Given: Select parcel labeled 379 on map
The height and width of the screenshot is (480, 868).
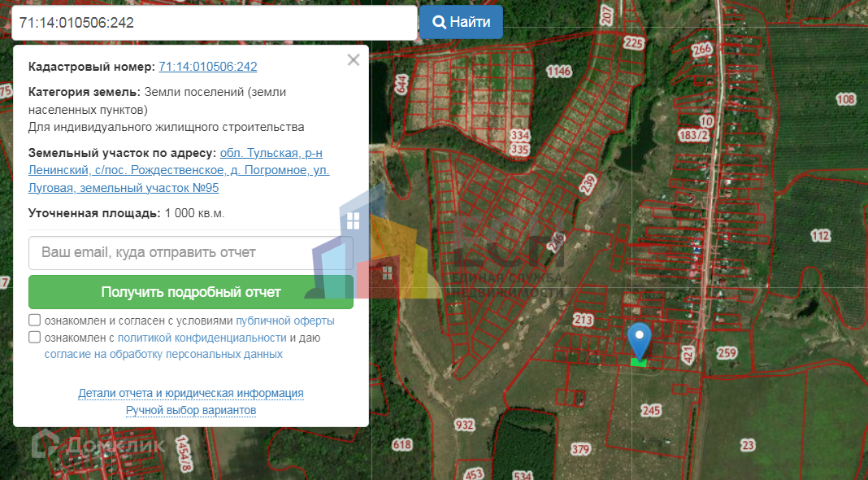Looking at the screenshot, I should pyautogui.click(x=580, y=449).
